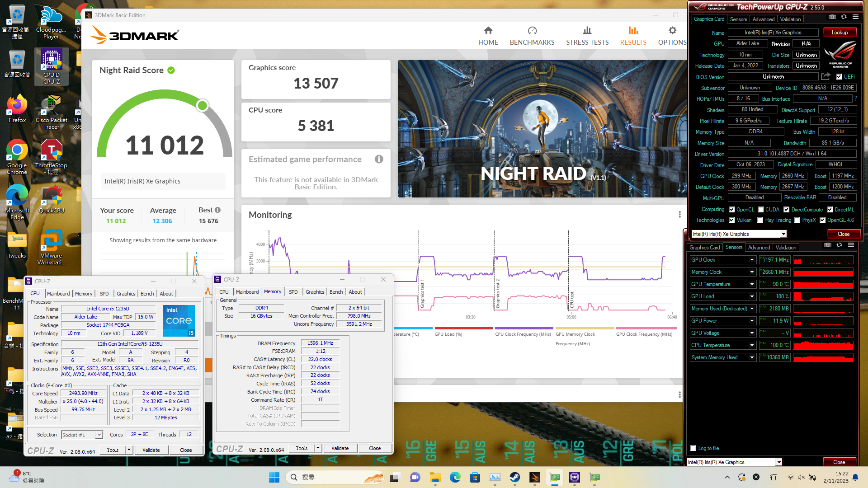The image size is (868, 488).
Task: Click Night Raid benchmark thumbnail image
Action: point(542,129)
